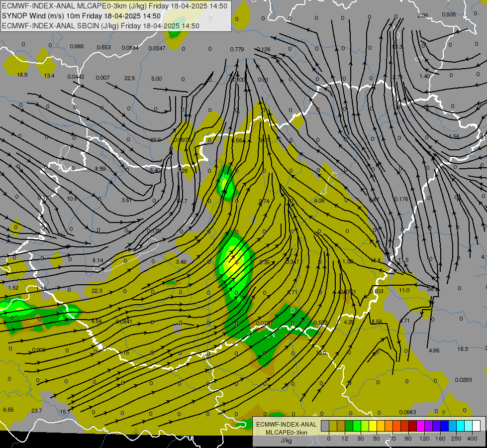
Task: Click the map value 0.176
Action: (401, 199)
